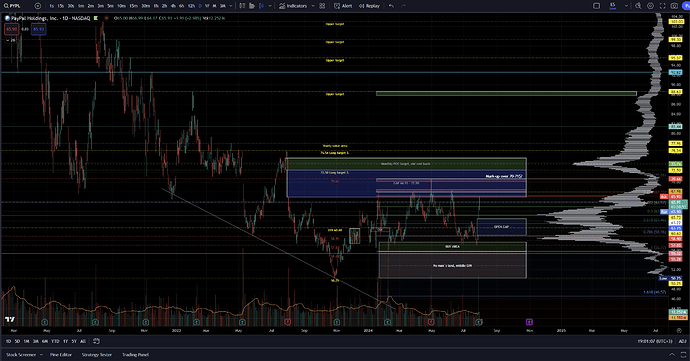
Task: Enter fullscreen mode
Action: coord(662,6)
